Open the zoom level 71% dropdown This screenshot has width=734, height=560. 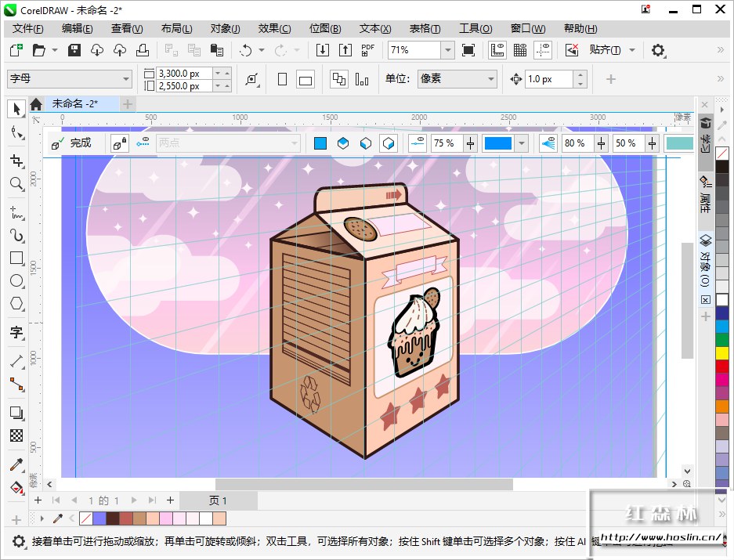click(x=448, y=50)
